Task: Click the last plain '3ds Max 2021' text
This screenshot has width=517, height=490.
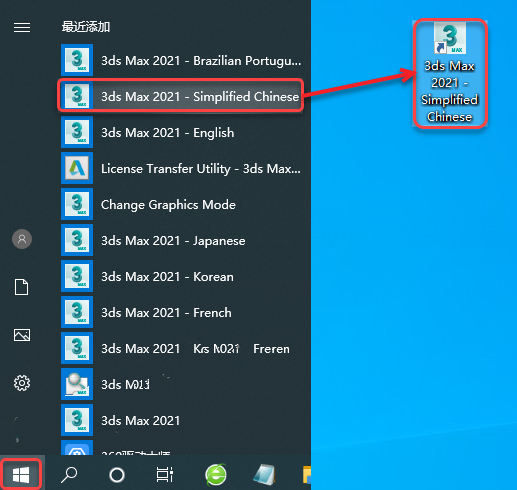Action: pos(140,421)
